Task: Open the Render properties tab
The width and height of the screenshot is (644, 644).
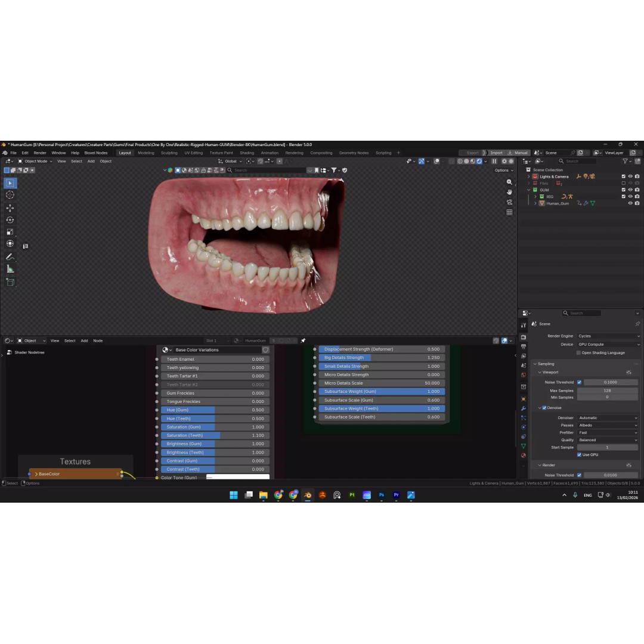Action: [x=524, y=337]
